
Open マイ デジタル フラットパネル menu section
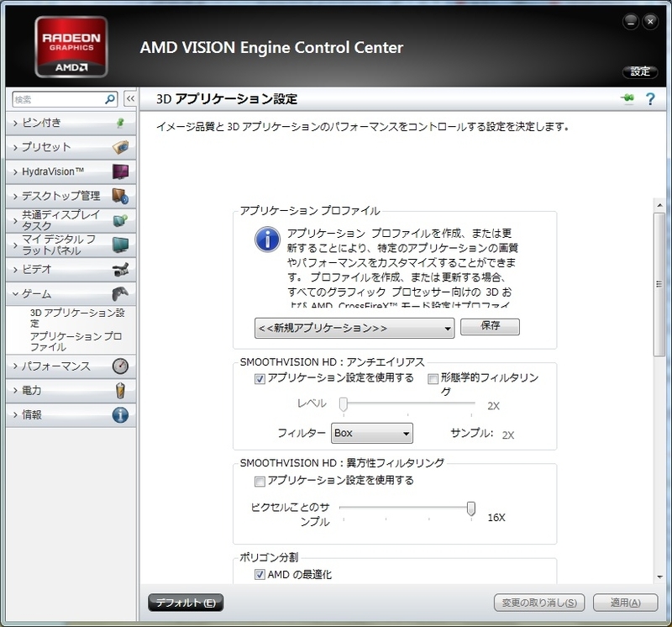(x=71, y=245)
